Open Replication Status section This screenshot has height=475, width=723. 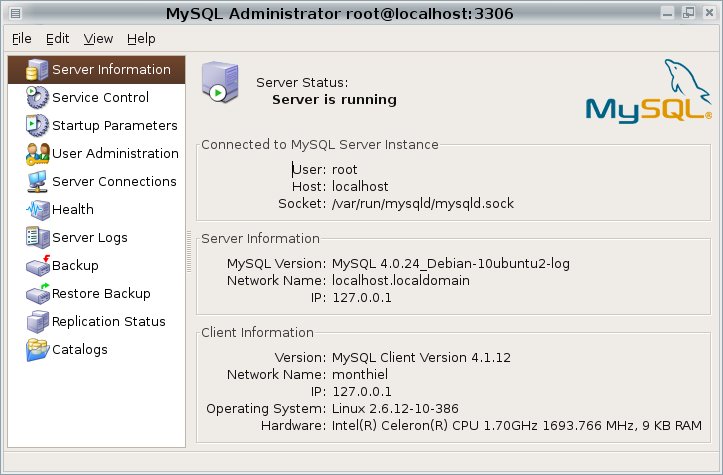click(x=108, y=321)
